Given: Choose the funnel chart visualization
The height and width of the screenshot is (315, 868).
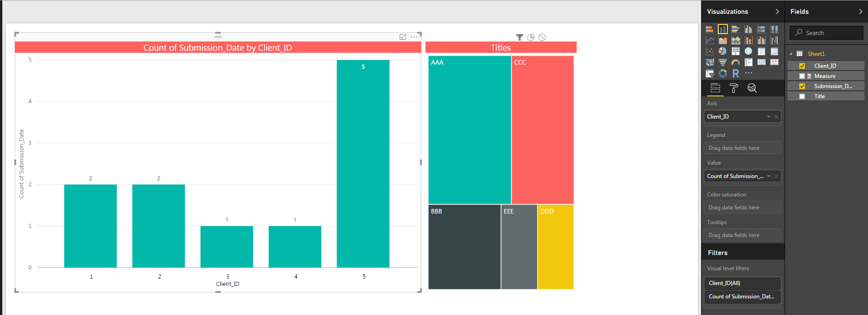Looking at the screenshot, I should click(x=723, y=62).
